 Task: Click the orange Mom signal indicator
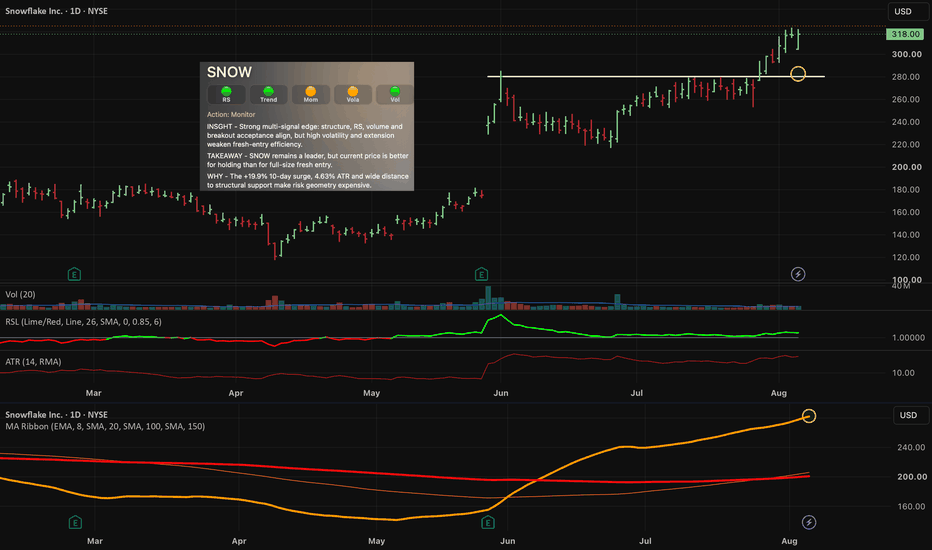tap(310, 94)
